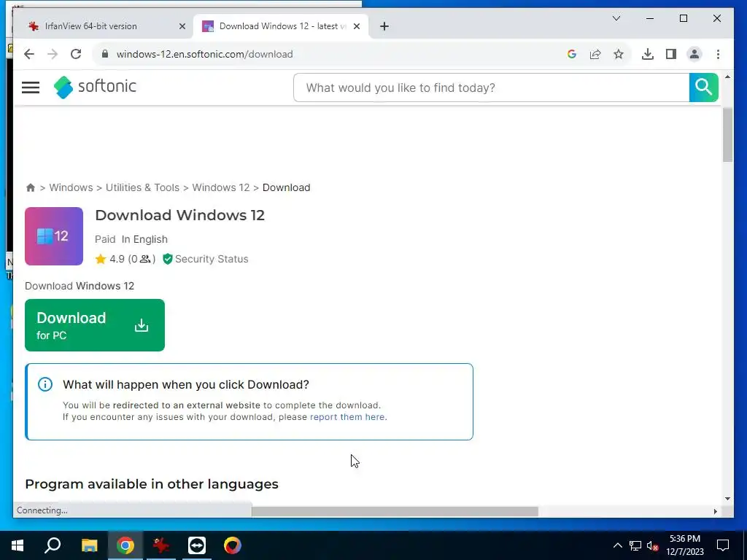747x560 pixels.
Task: Click the home icon in breadcrumb
Action: pyautogui.click(x=31, y=187)
